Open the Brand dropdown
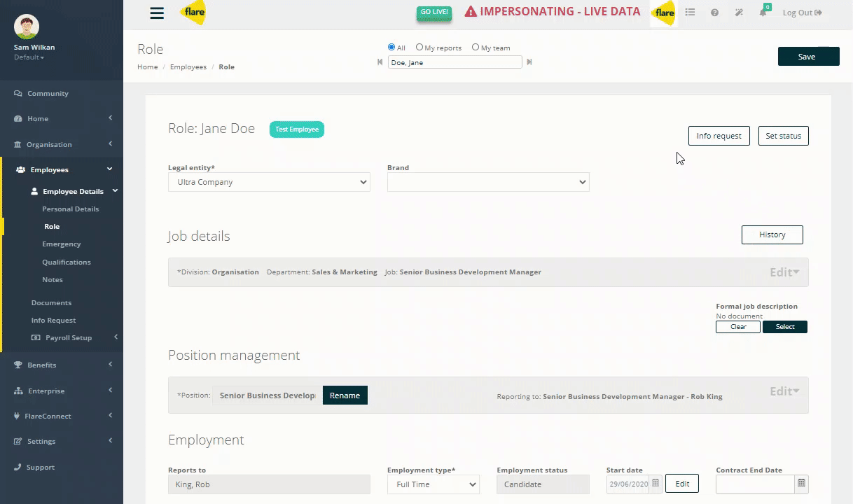 488,182
